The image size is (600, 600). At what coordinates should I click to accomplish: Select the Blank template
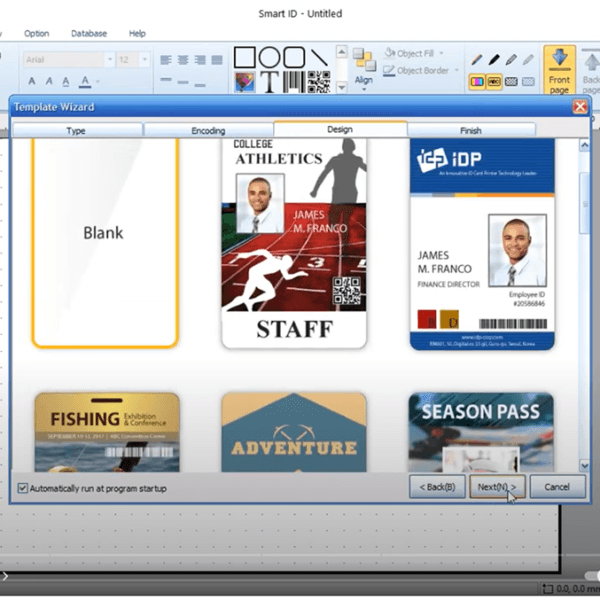click(x=105, y=243)
